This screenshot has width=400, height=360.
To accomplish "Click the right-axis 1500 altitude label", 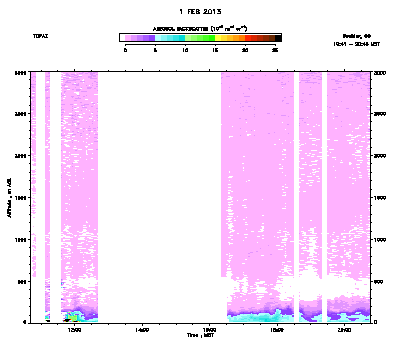I will pyautogui.click(x=380, y=198).
